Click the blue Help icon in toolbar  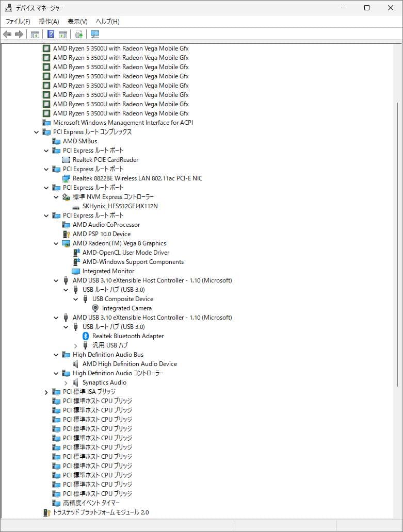51,35
